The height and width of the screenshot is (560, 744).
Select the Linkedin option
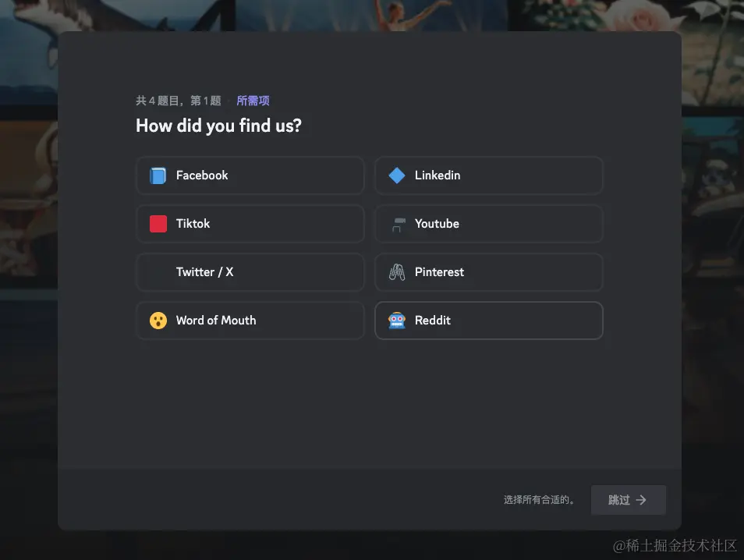pos(489,175)
